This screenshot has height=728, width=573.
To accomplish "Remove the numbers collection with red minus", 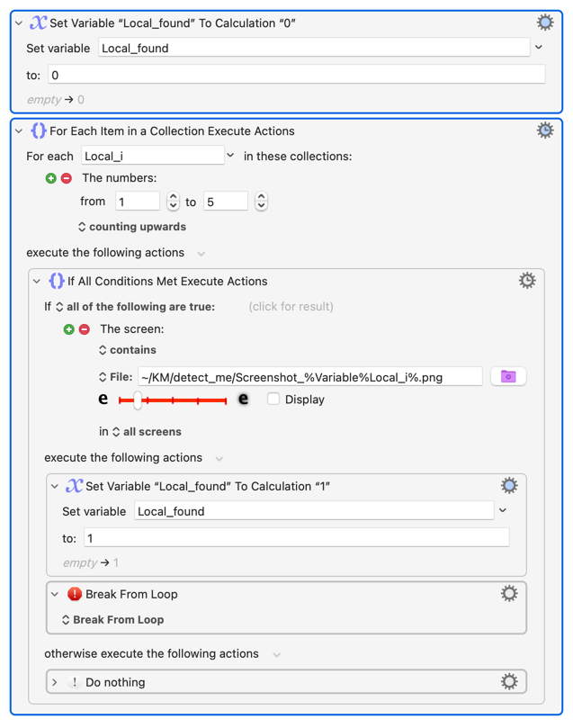I will click(x=67, y=178).
